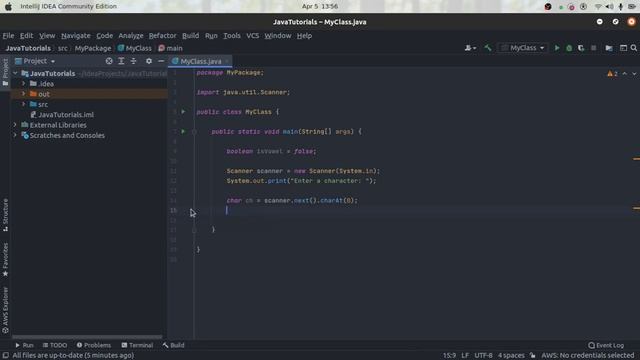Screen dimensions: 640x360
Task: Toggle the Run tool window
Action: click(x=24, y=345)
